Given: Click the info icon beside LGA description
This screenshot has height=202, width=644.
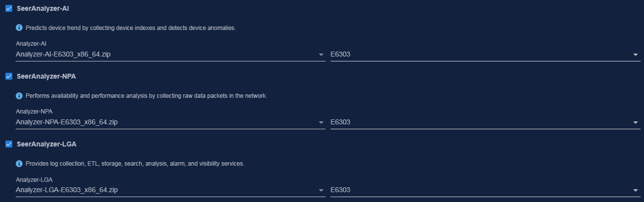Looking at the screenshot, I should click(x=19, y=163).
